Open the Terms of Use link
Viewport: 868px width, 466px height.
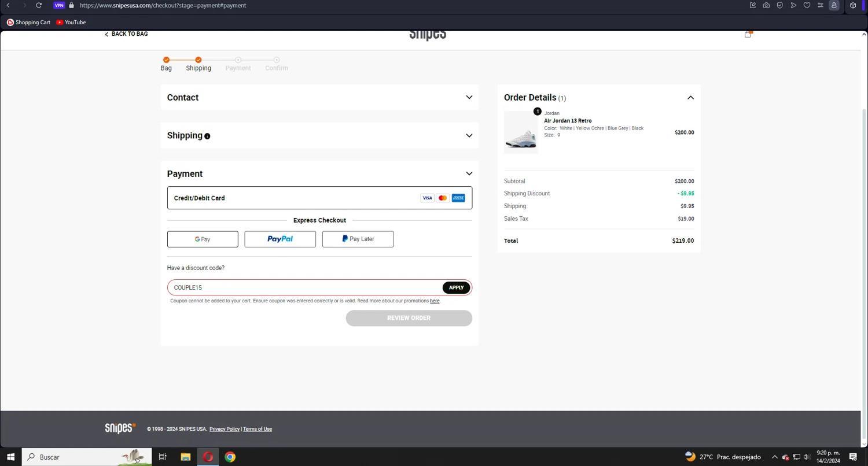click(x=258, y=429)
